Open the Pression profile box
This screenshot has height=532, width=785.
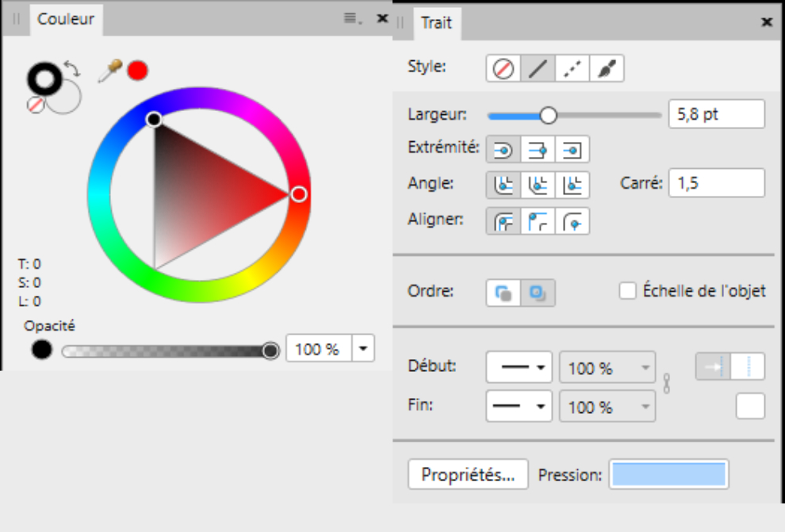click(x=669, y=474)
